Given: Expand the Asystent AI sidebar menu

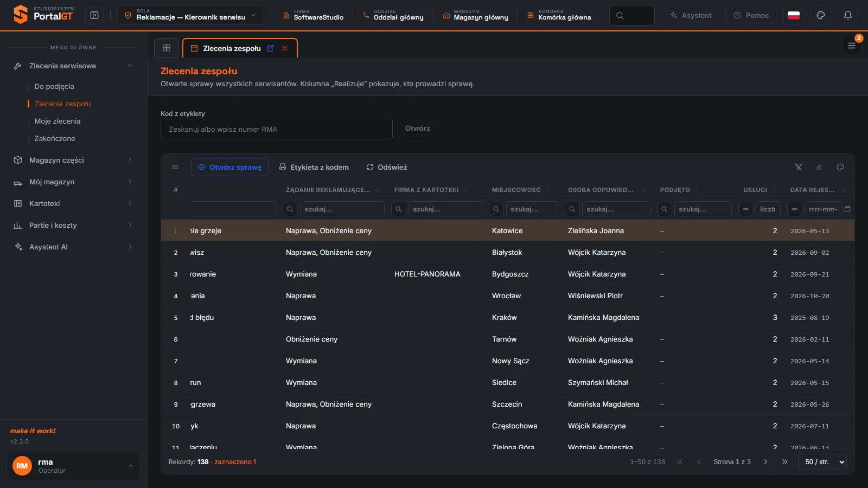Looking at the screenshot, I should click(x=73, y=247).
